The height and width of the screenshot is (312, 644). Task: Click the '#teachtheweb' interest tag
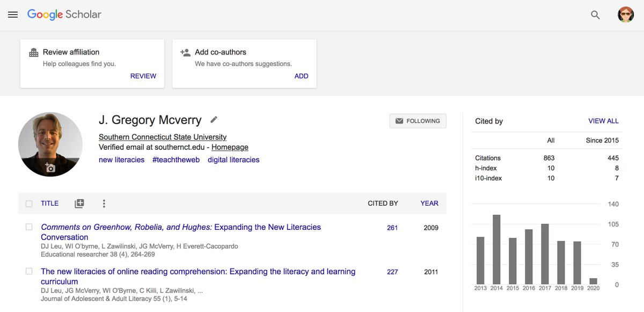click(176, 159)
